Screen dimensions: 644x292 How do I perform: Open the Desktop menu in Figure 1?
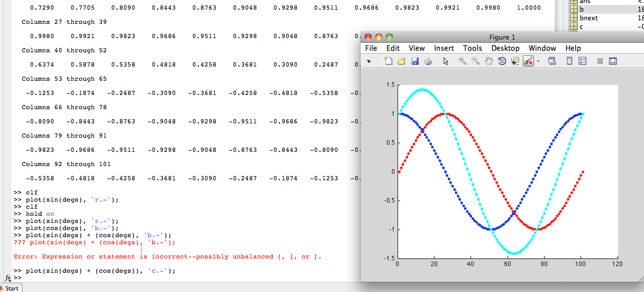pos(506,48)
